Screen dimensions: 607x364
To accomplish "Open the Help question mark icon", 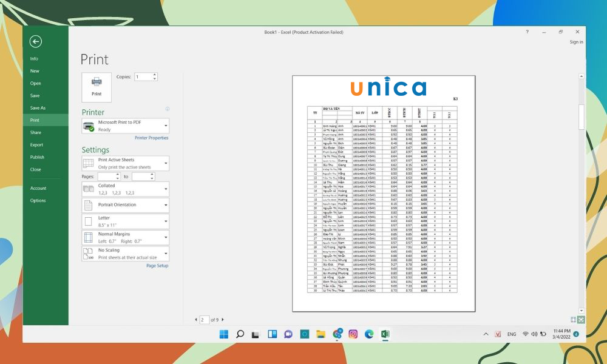I will pyautogui.click(x=527, y=32).
